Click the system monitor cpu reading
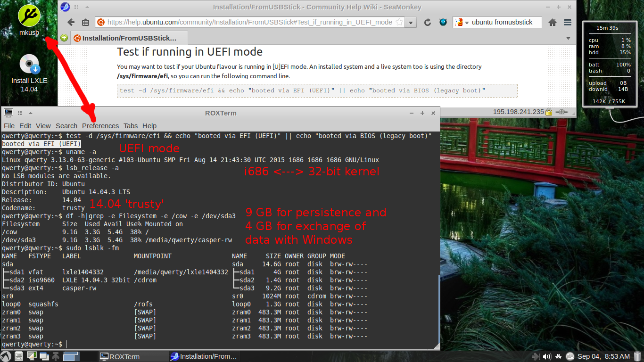The width and height of the screenshot is (644, 362). [610, 40]
